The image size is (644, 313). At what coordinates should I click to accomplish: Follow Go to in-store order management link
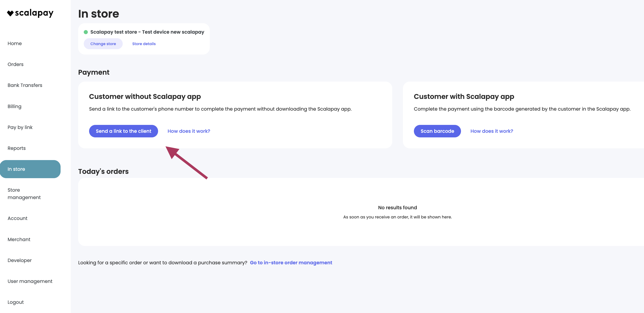[x=291, y=263]
